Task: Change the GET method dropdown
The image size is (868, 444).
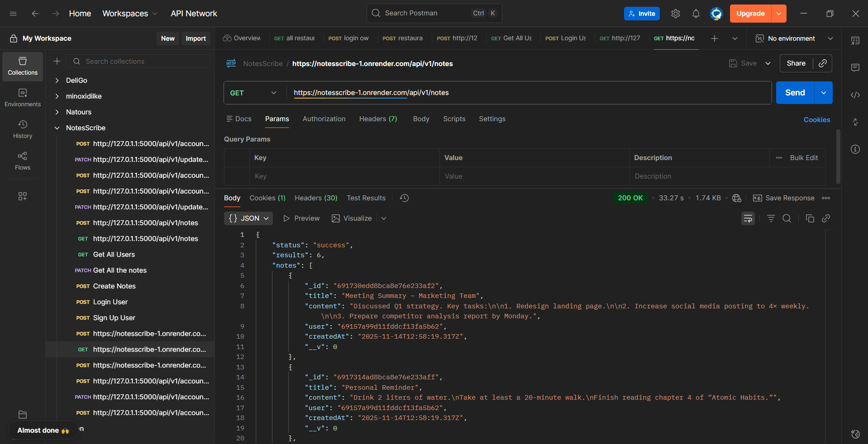Action: click(x=253, y=93)
